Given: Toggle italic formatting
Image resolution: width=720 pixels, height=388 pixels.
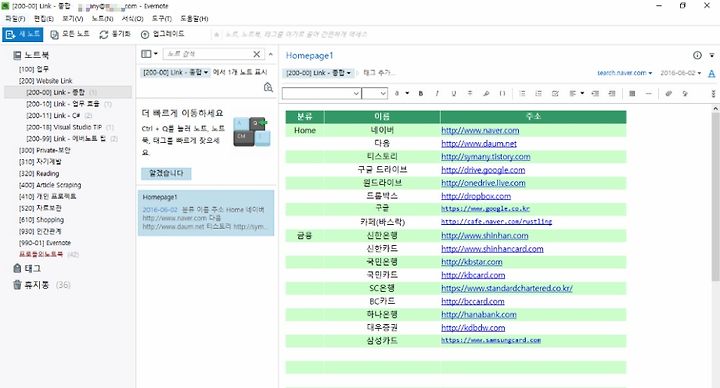Looking at the screenshot, I should click(x=437, y=93).
